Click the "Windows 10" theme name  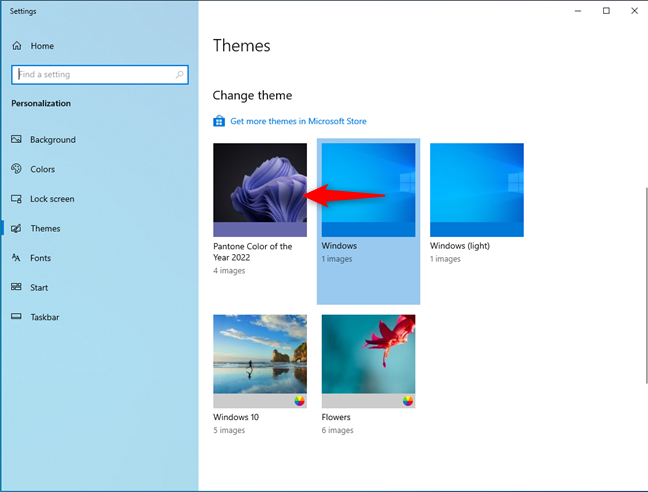point(236,417)
